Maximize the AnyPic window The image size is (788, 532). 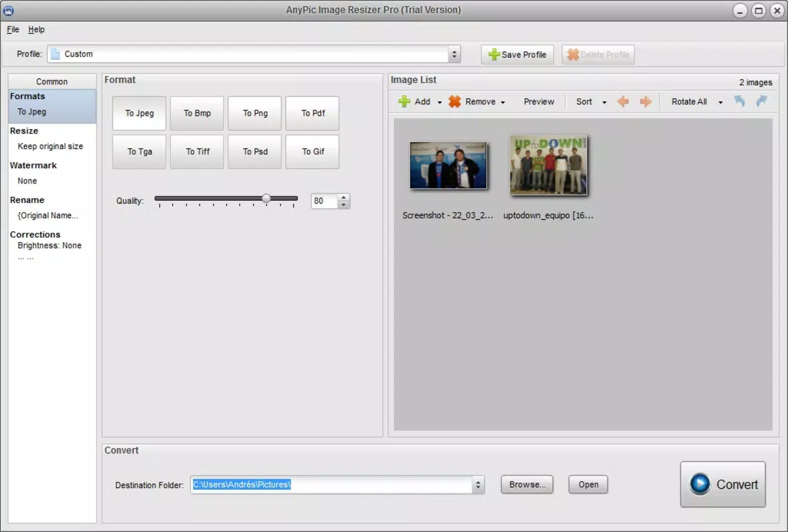click(759, 11)
